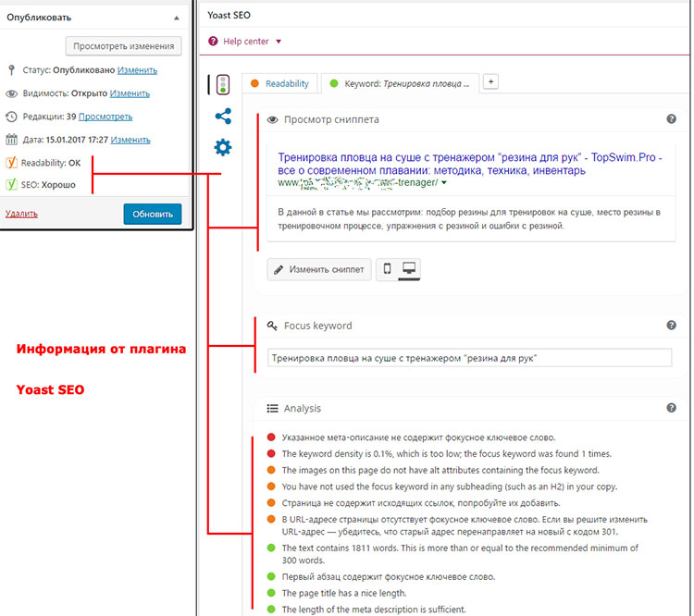Click the orange bullet for image alt attributes
Image resolution: width=694 pixels, height=616 pixels.
click(x=271, y=470)
